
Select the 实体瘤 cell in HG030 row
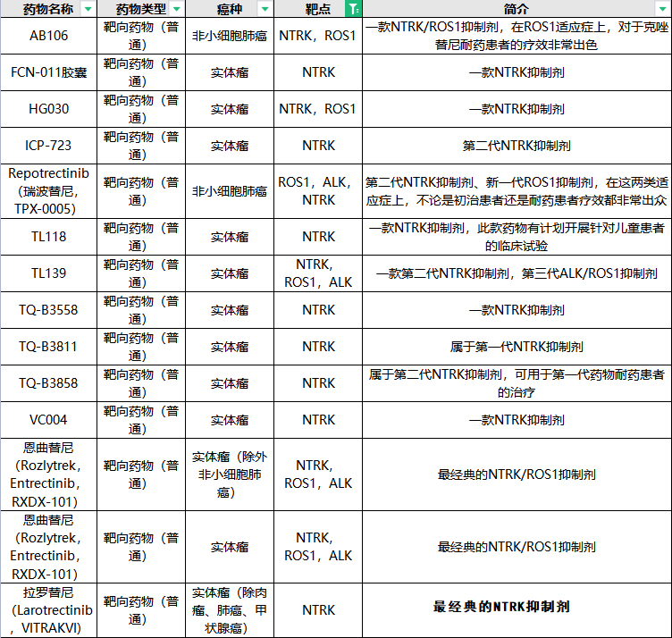click(x=230, y=109)
